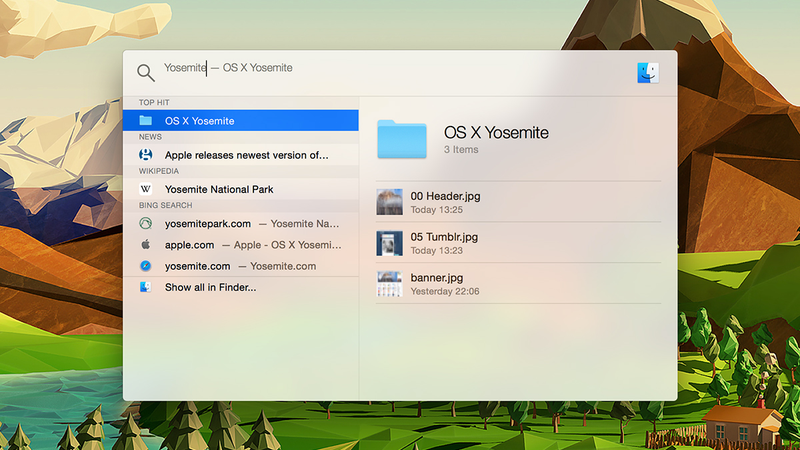Click the Yosemite.com description text

[x=283, y=266]
